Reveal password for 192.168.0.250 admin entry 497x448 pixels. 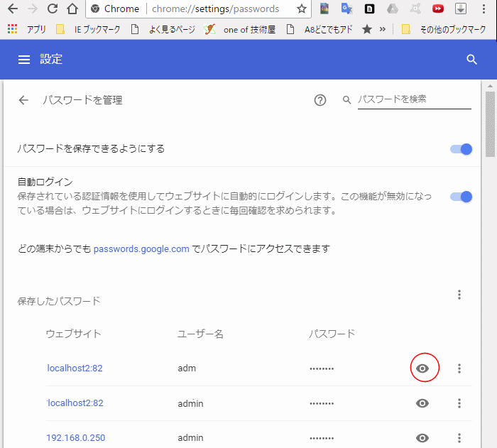[x=423, y=438]
